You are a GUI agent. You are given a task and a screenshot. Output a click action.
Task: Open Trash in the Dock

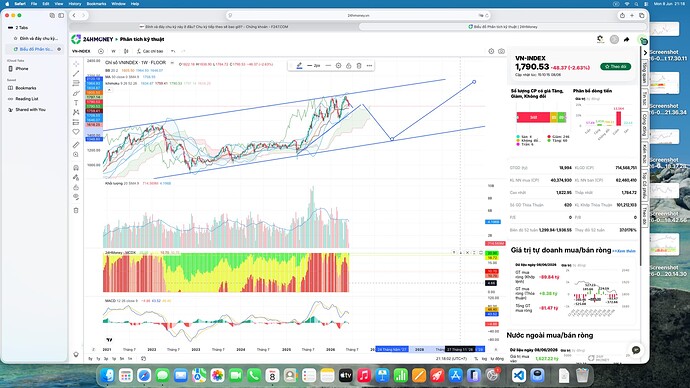point(582,375)
